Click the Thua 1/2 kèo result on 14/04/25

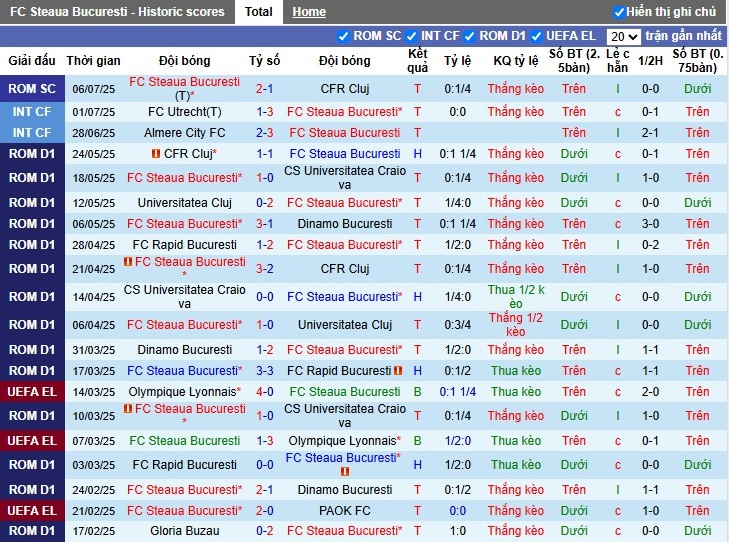516,297
